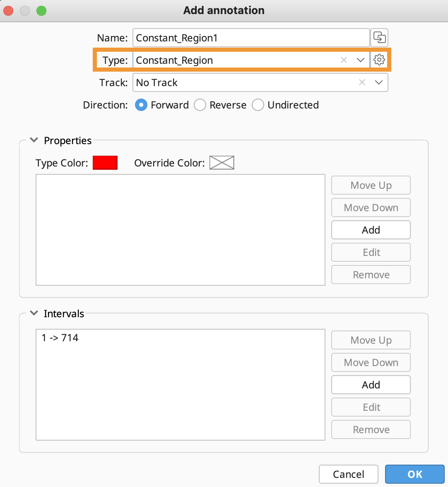Add a new interval
The width and height of the screenshot is (448, 487).
[x=371, y=385]
